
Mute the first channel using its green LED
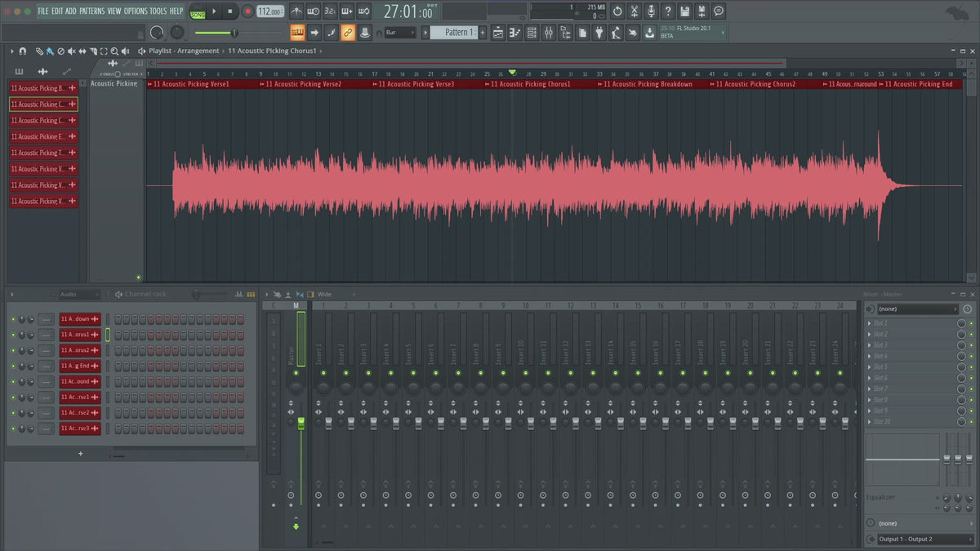click(x=13, y=319)
